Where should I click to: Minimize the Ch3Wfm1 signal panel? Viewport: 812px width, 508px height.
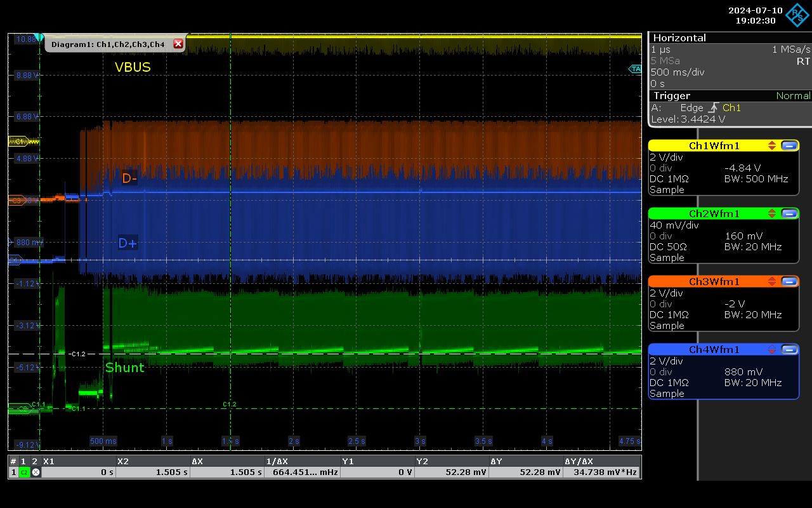(x=789, y=281)
